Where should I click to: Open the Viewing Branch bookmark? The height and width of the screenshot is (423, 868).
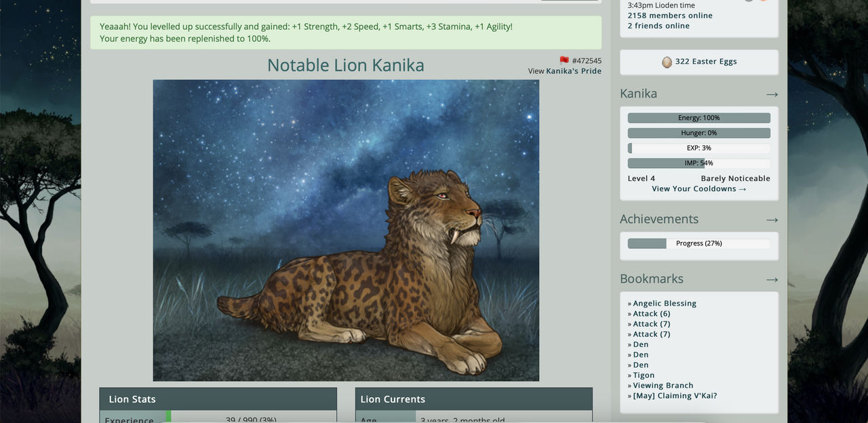pyautogui.click(x=663, y=386)
